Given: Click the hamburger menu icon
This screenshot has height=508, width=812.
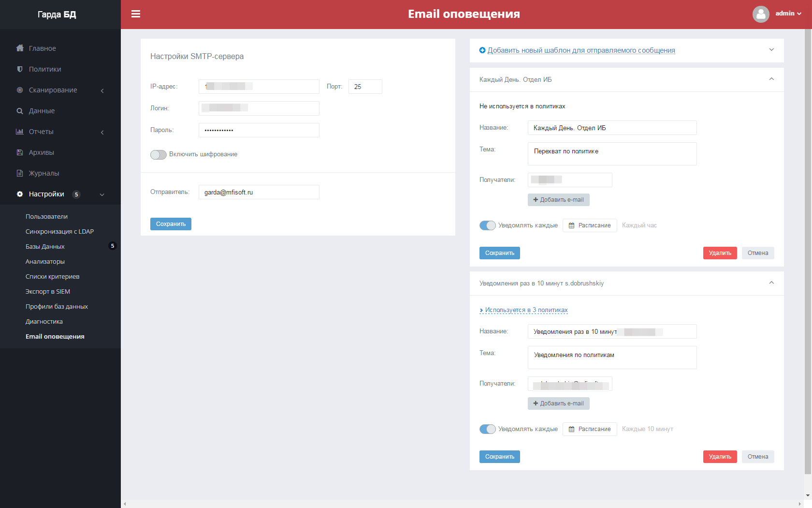Looking at the screenshot, I should (136, 14).
